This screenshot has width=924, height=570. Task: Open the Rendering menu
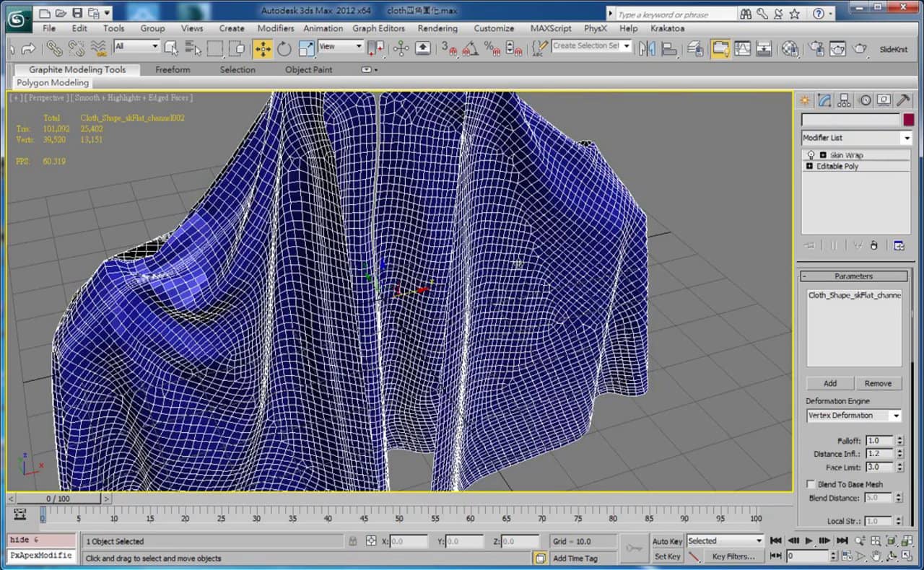pos(437,28)
